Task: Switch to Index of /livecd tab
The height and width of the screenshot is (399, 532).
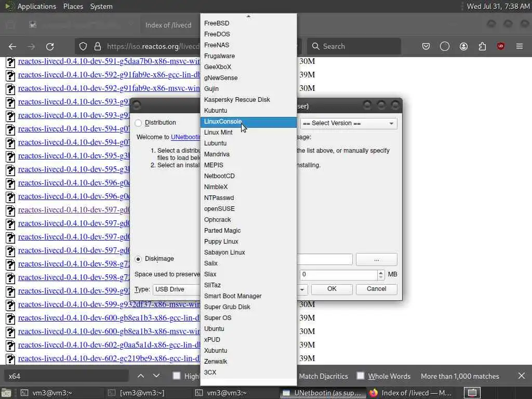Action: pos(169,25)
